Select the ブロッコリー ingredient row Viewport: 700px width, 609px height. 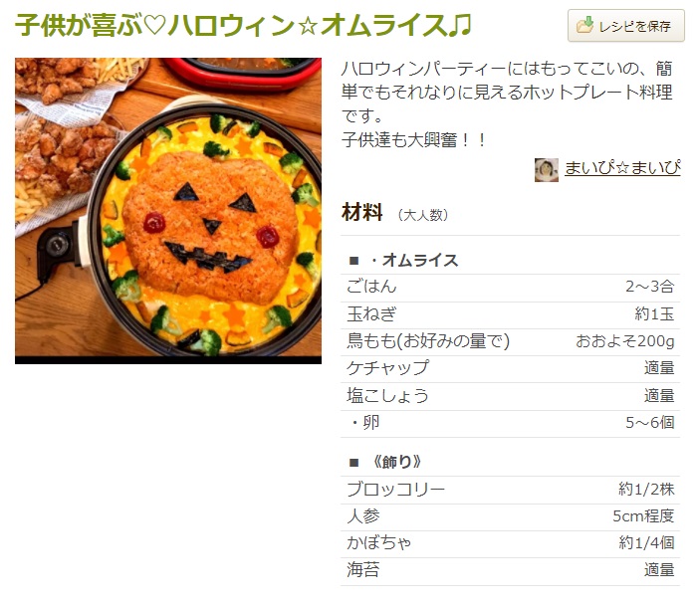point(510,491)
